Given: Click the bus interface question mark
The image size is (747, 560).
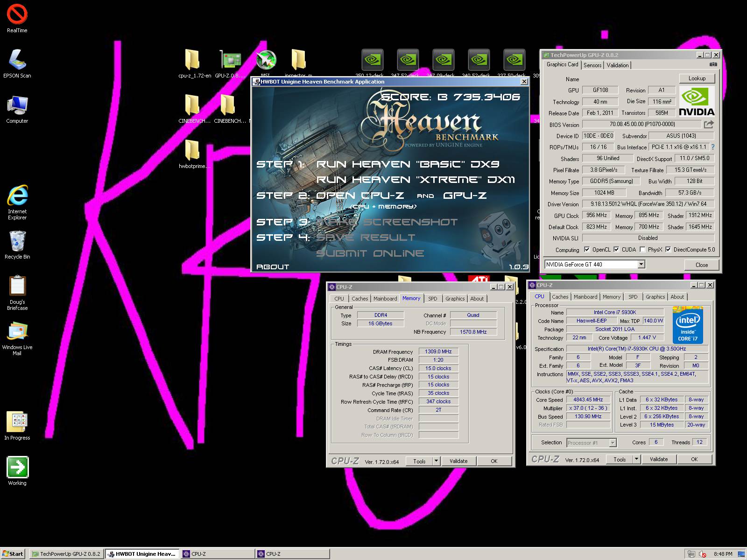Looking at the screenshot, I should [712, 147].
